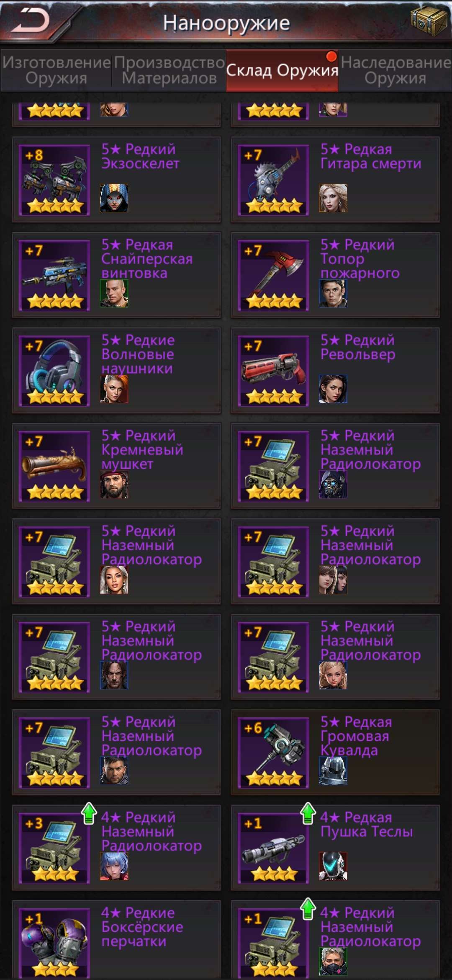This screenshot has width=452, height=980.
Task: Tap green upgrade arrow on Пушка Теслы
Action: pos(308,813)
